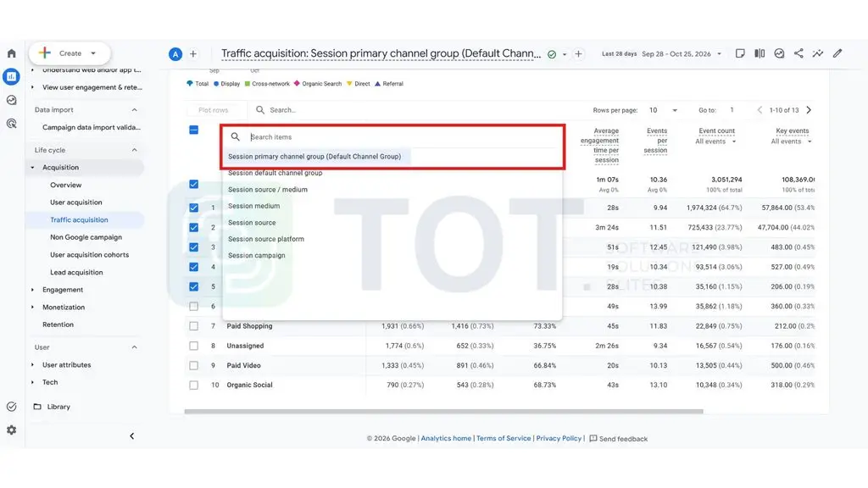The image size is (868, 488).
Task: Open the Terms of Service link
Action: 504,438
